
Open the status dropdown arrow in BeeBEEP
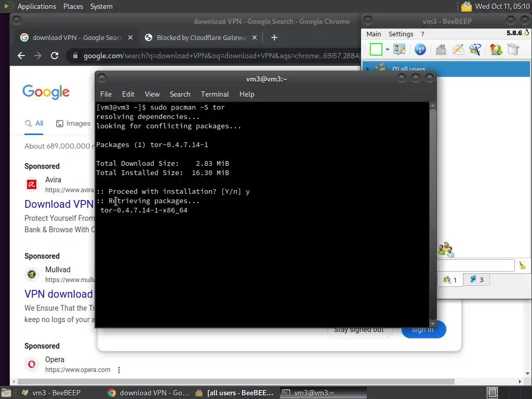tap(387, 49)
